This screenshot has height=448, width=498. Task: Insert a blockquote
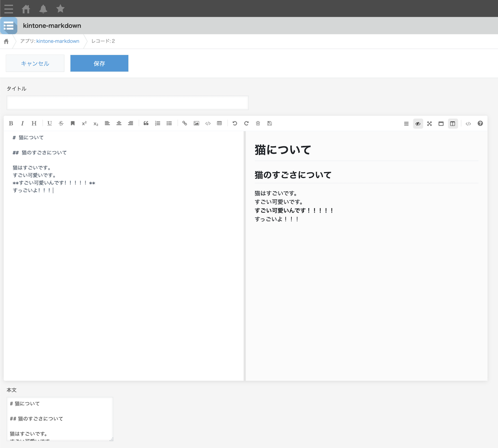[146, 123]
